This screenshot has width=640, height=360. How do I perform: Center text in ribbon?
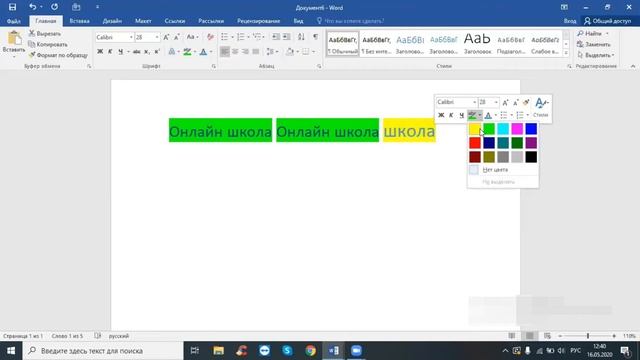pyautogui.click(x=235, y=51)
